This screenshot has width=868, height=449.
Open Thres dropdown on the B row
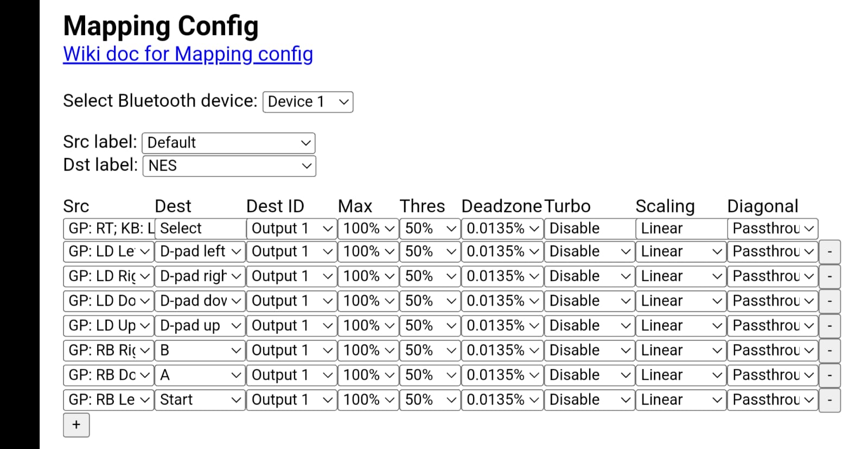pyautogui.click(x=430, y=351)
